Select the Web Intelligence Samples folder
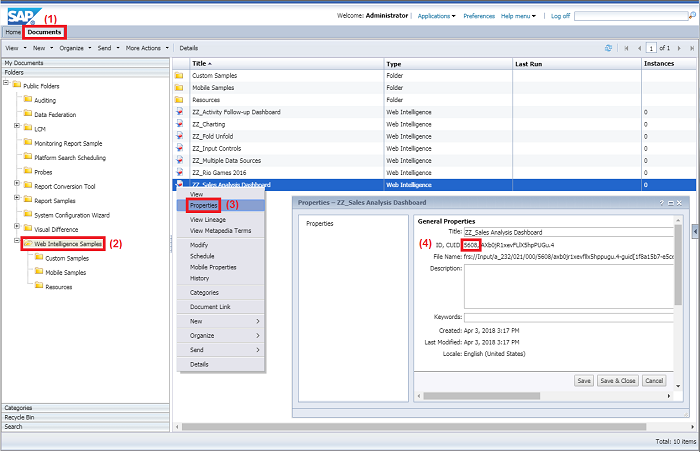The width and height of the screenshot is (700, 452). click(x=68, y=243)
